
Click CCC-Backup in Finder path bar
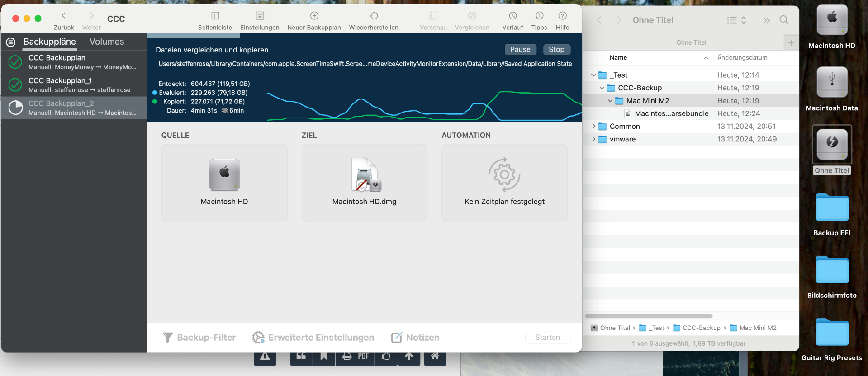tap(697, 328)
